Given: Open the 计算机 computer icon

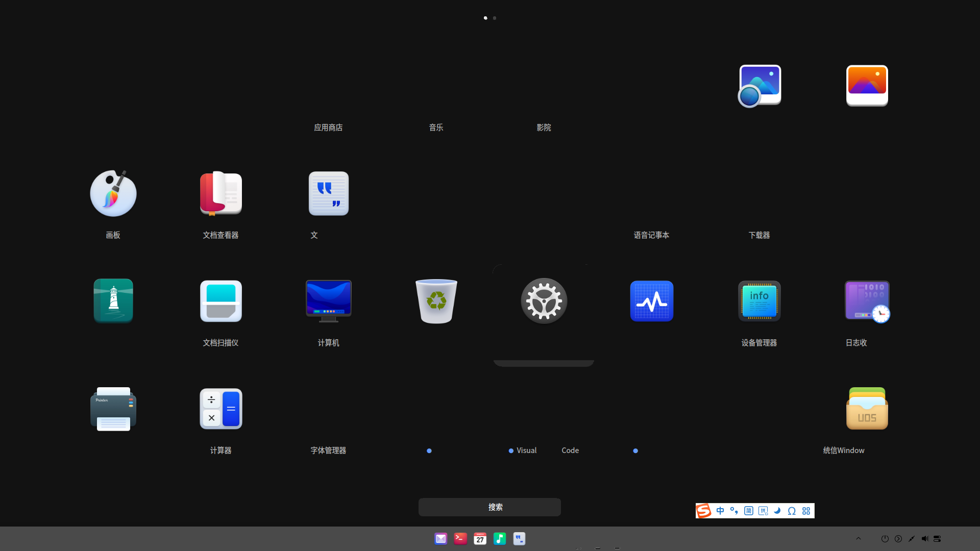Looking at the screenshot, I should click(x=328, y=301).
